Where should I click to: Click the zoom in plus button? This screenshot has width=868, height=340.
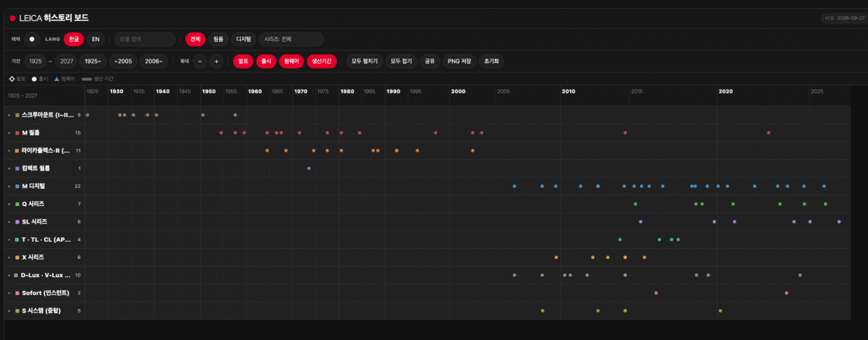[x=216, y=61]
